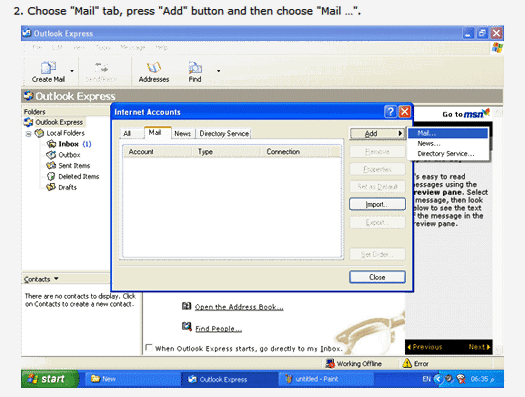Open the Message menu in the menu bar
This screenshot has width=525, height=397.
point(133,48)
